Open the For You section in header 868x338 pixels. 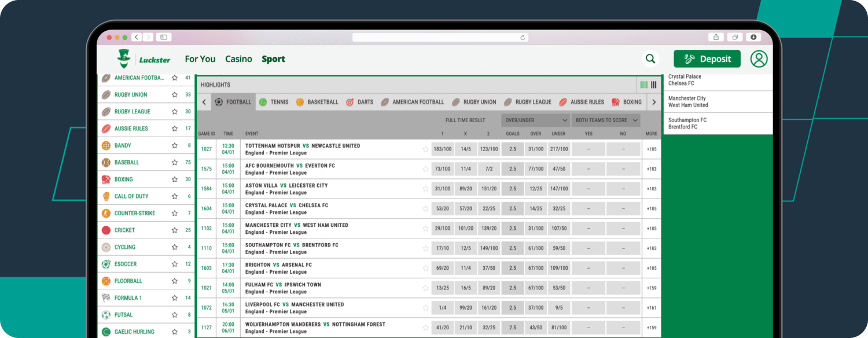[200, 59]
